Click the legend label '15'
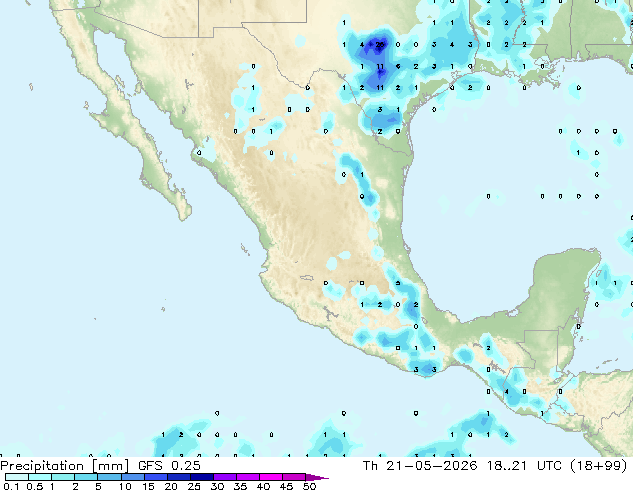This screenshot has width=634, height=490. pyautogui.click(x=148, y=486)
